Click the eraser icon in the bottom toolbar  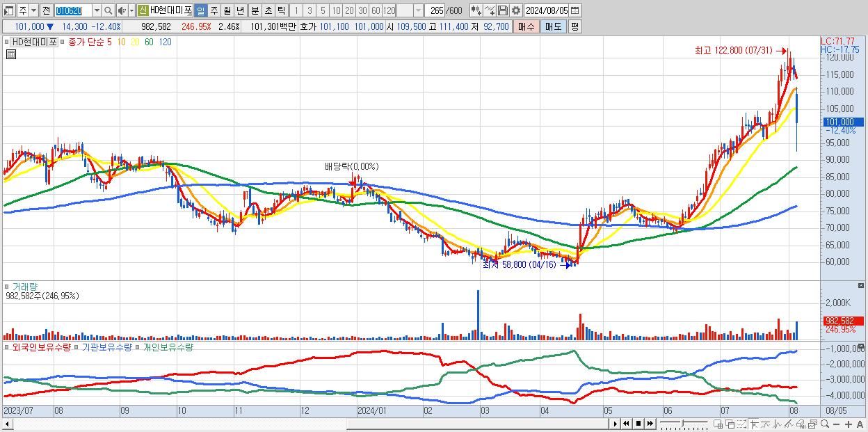[x=800, y=424]
